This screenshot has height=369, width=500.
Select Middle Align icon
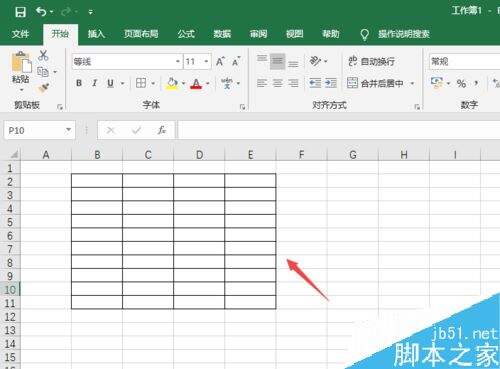click(x=277, y=61)
